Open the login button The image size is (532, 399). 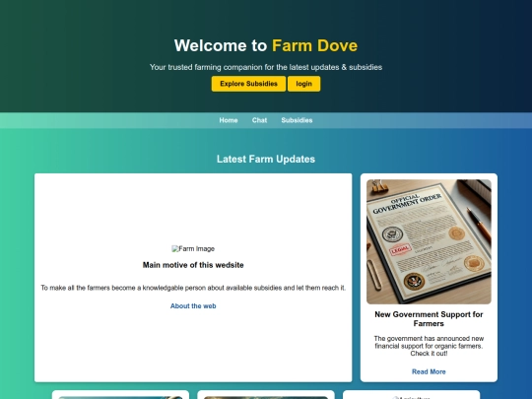pos(303,84)
